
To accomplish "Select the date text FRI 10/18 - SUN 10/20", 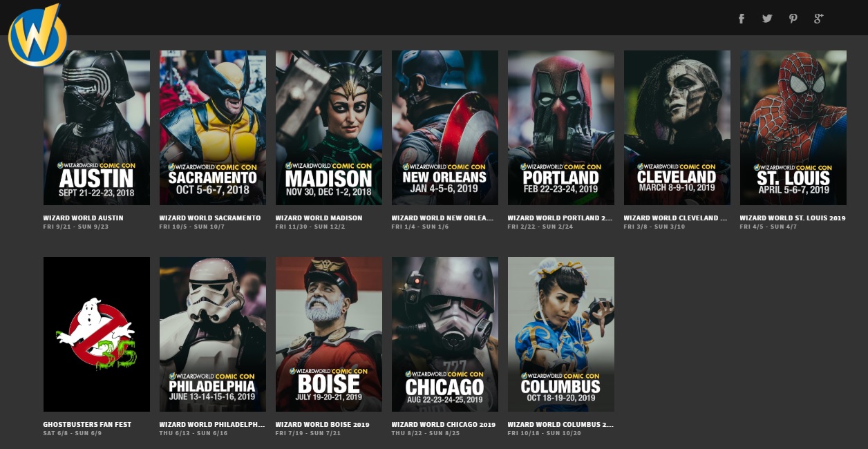I will [545, 433].
